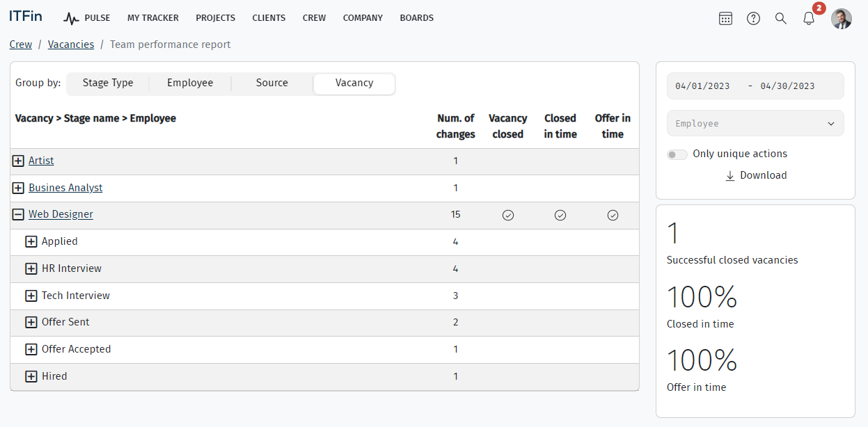This screenshot has width=868, height=427.
Task: Click the Vacancy > Stage name > Employee header
Action: click(x=95, y=118)
